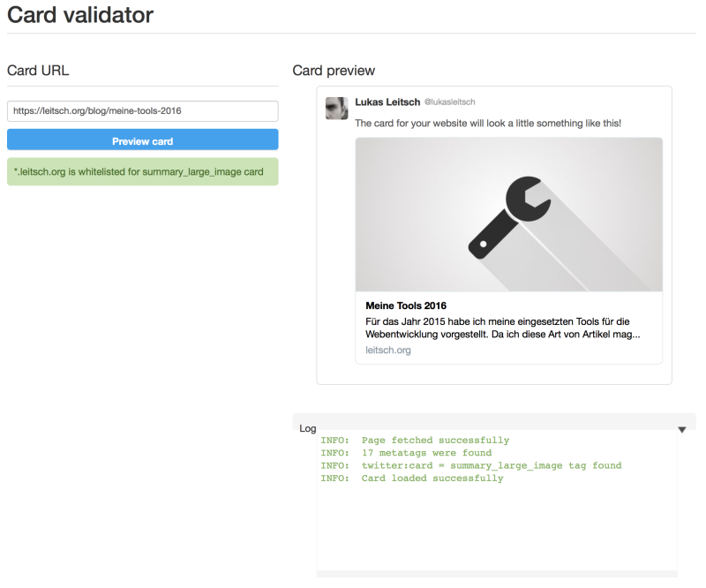Open the Lukas Leitsch author name
This screenshot has height=588, width=706.
coord(387,102)
